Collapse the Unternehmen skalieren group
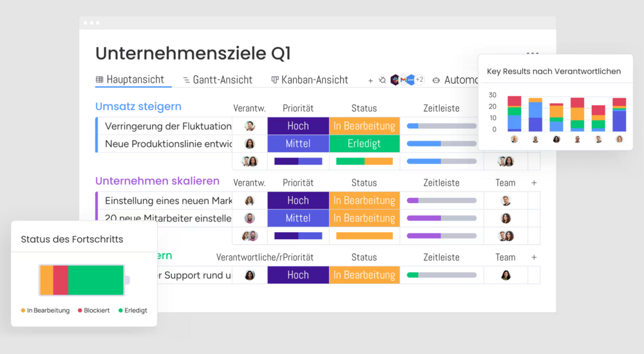644x354 pixels. [x=157, y=181]
